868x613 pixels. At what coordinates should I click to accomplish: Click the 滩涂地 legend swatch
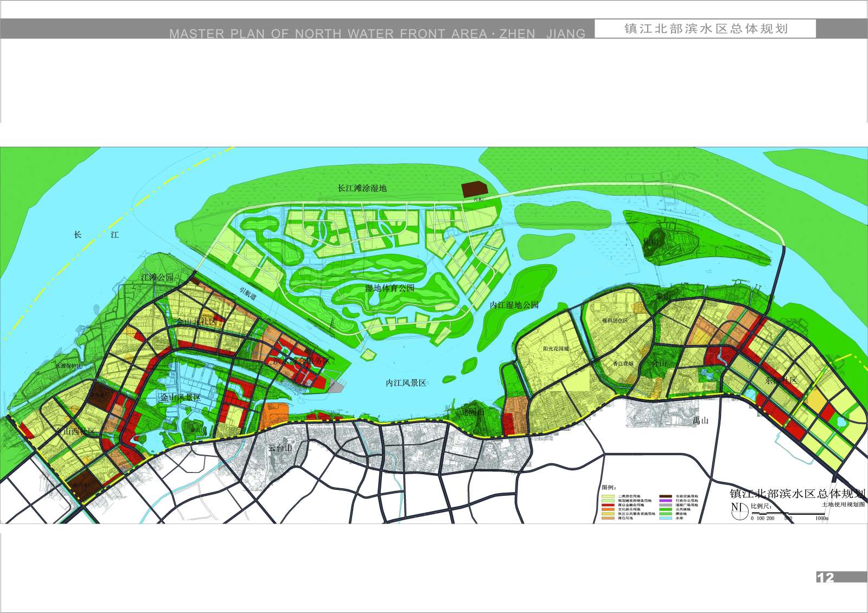click(x=666, y=514)
